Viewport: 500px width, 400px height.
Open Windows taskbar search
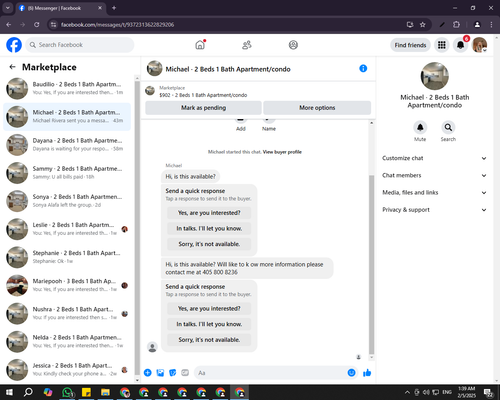coord(28,392)
